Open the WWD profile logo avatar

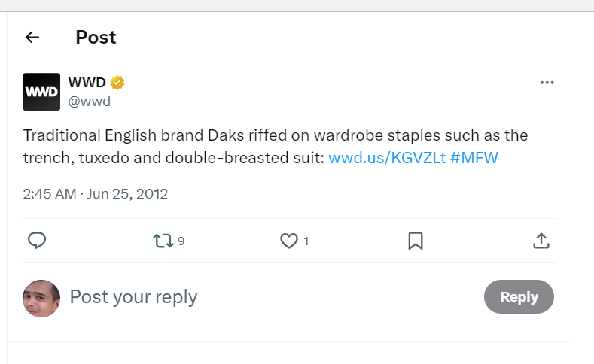coord(41,92)
